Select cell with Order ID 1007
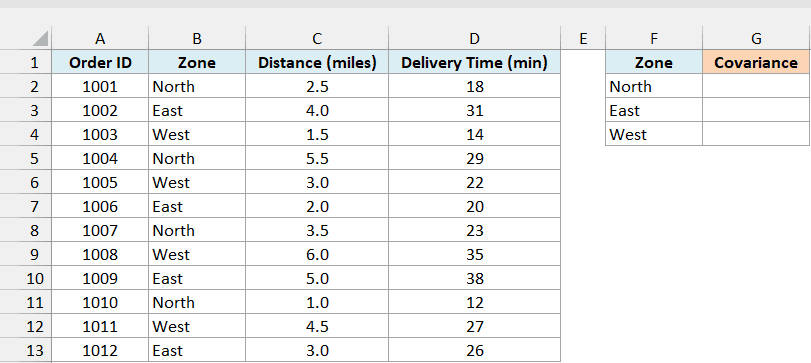The height and width of the screenshot is (363, 811). click(x=100, y=230)
